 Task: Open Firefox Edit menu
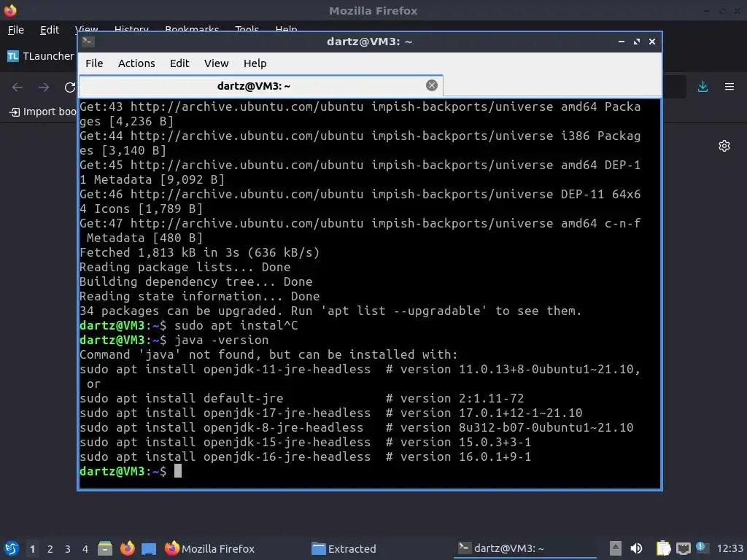(x=50, y=30)
